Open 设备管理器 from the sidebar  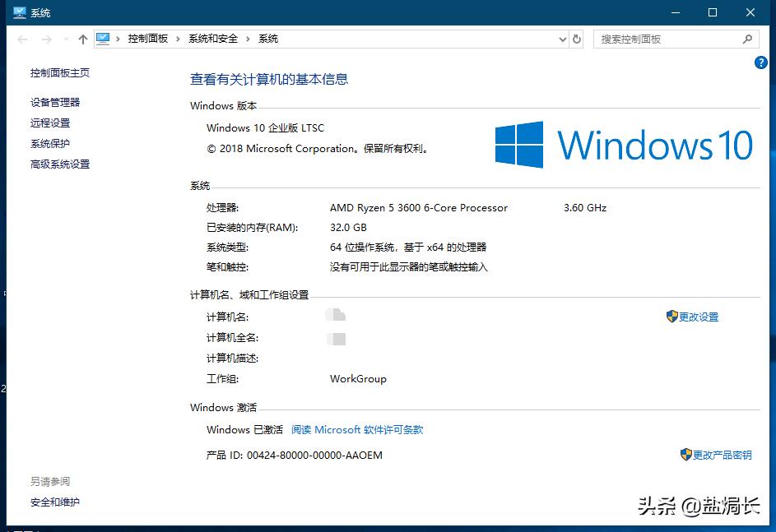click(56, 102)
